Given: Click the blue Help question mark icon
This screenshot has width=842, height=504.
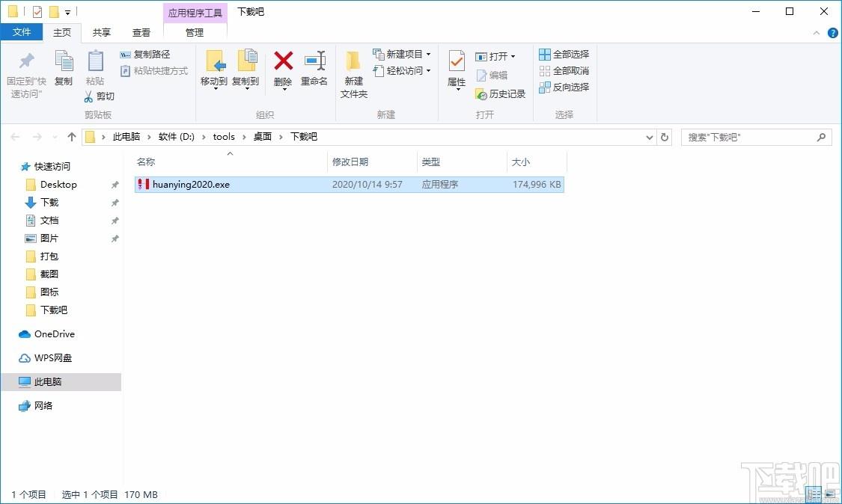Looking at the screenshot, I should coord(833,33).
